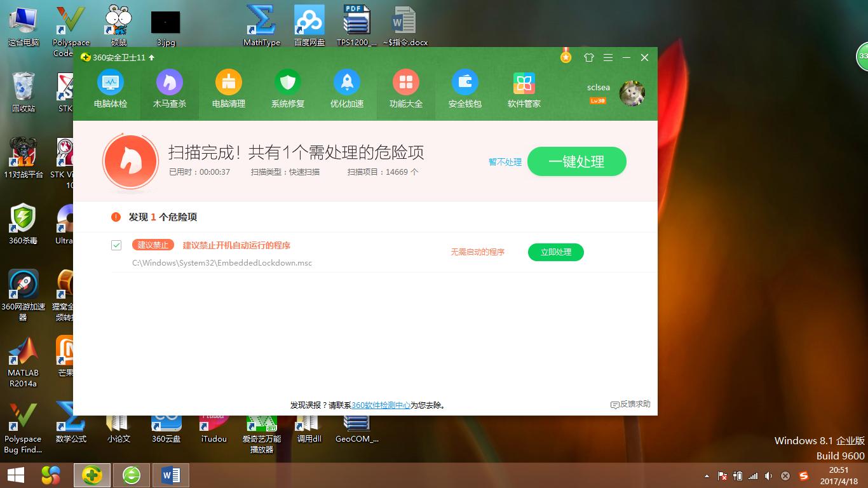Click the sclsea user avatar
The image size is (868, 488).
point(632,92)
